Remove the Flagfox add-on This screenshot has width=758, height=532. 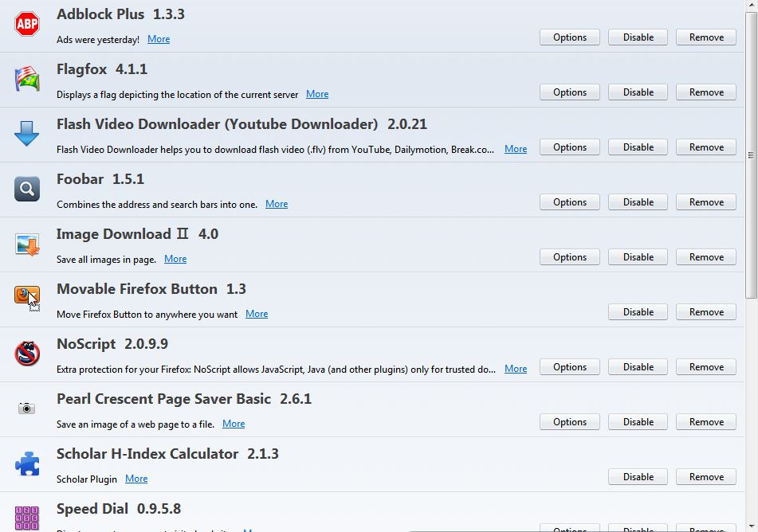coord(706,92)
